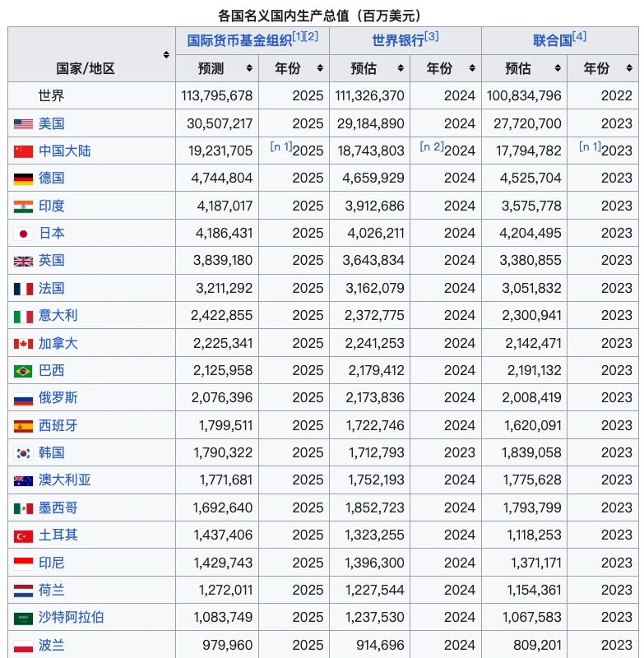The width and height of the screenshot is (644, 658).
Task: Open the 印尼 country link
Action: point(52,563)
